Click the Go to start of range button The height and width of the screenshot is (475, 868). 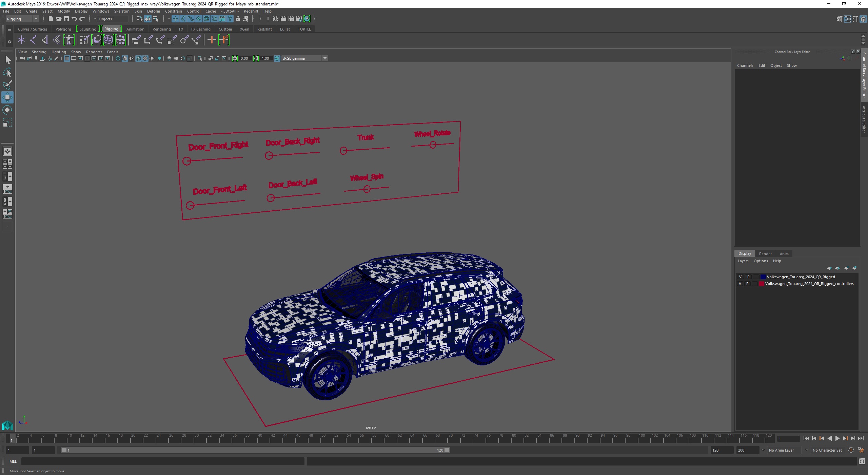pyautogui.click(x=806, y=439)
